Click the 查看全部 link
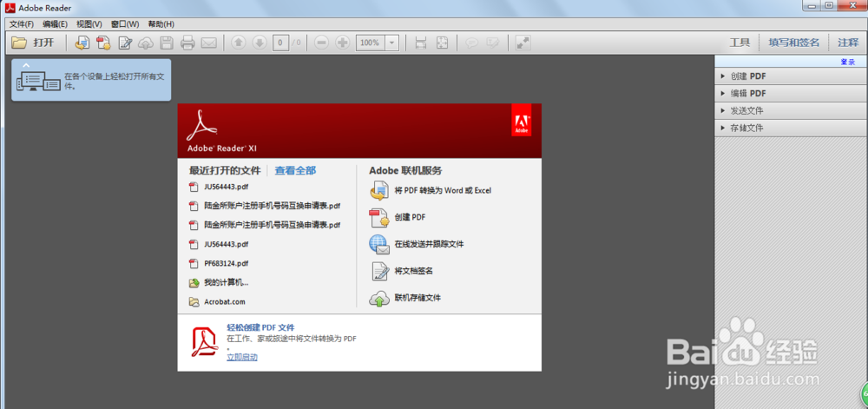868x409 pixels. coord(296,170)
